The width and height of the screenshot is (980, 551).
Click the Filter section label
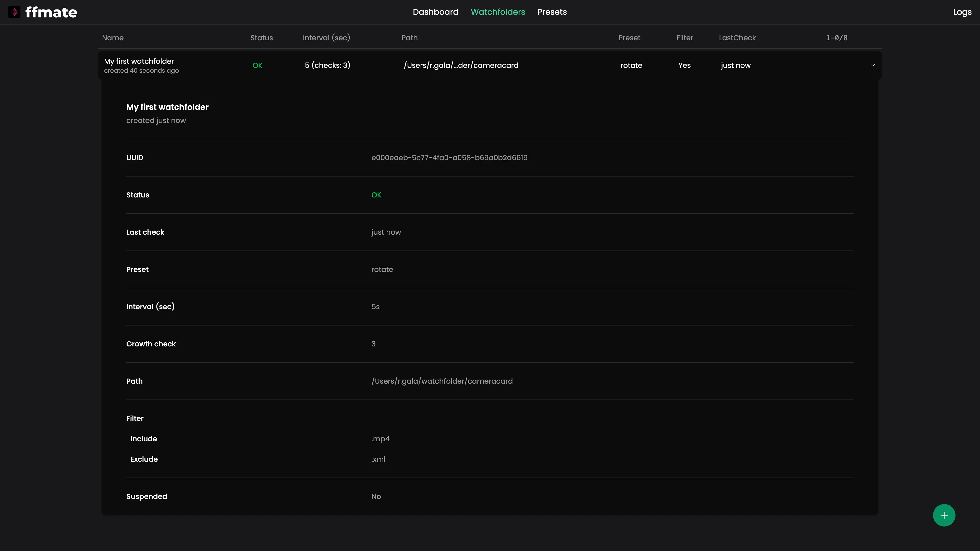(x=135, y=419)
